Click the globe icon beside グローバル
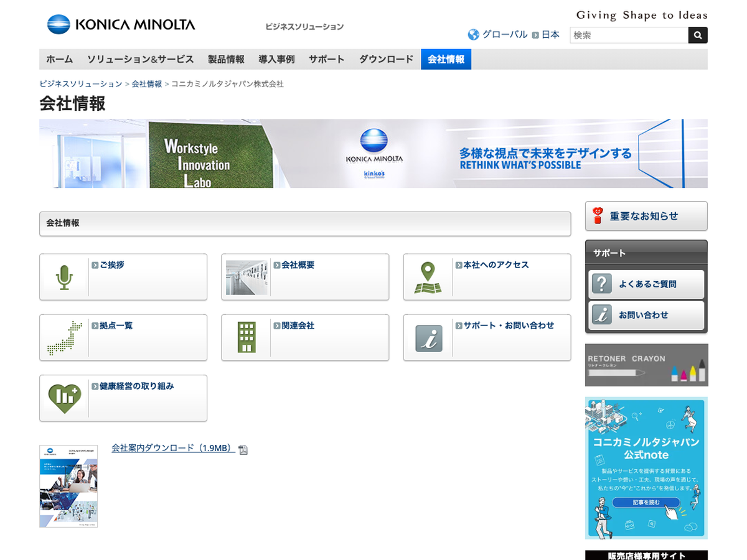 pyautogui.click(x=474, y=35)
